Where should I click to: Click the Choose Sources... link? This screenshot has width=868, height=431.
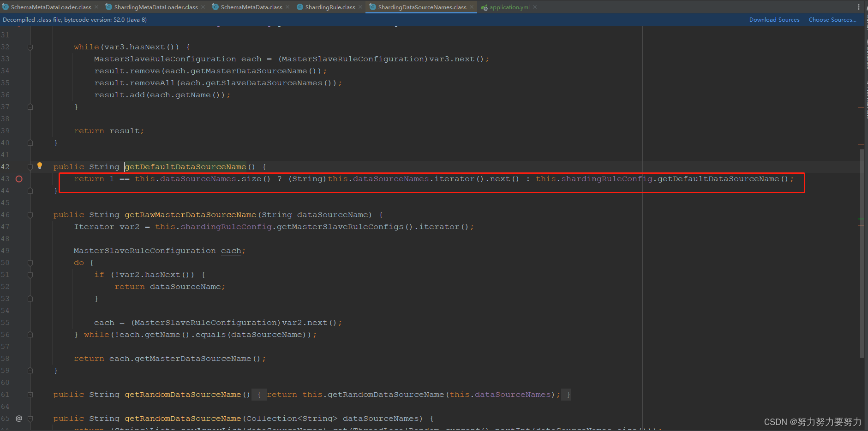click(832, 20)
